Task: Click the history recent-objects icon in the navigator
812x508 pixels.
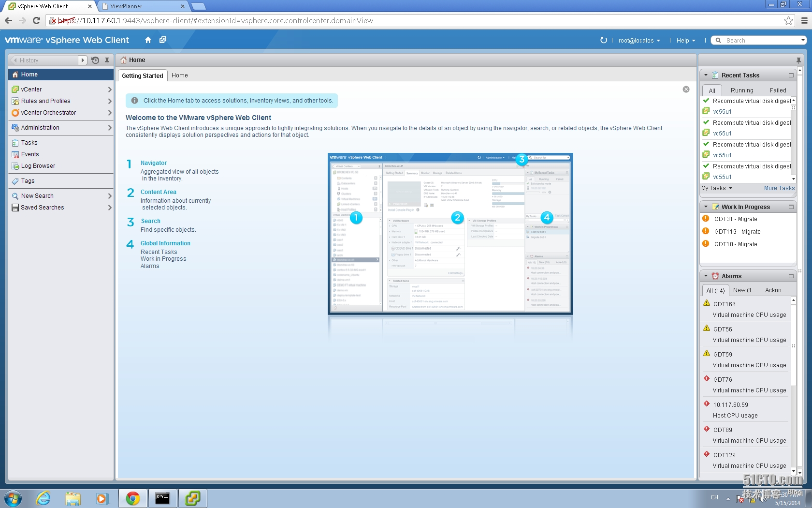Action: pyautogui.click(x=95, y=60)
